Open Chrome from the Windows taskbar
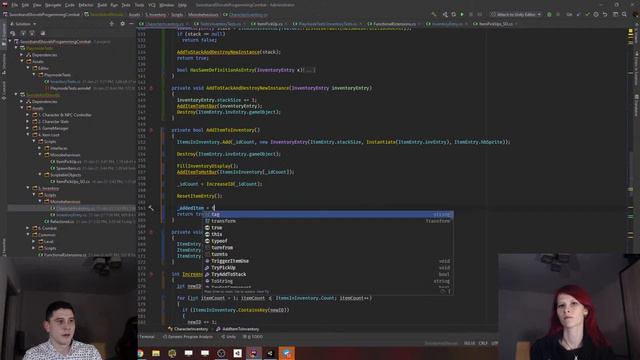 [141, 353]
